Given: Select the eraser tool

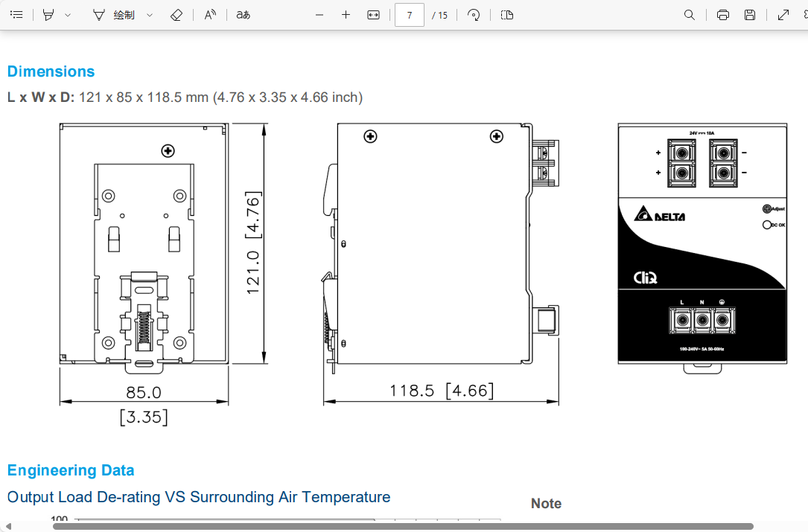Looking at the screenshot, I should coord(176,15).
